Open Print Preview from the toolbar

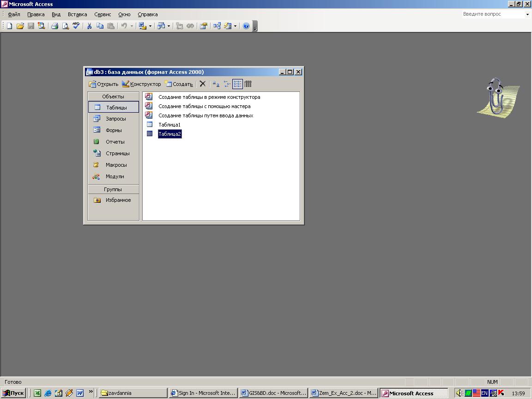coord(65,26)
